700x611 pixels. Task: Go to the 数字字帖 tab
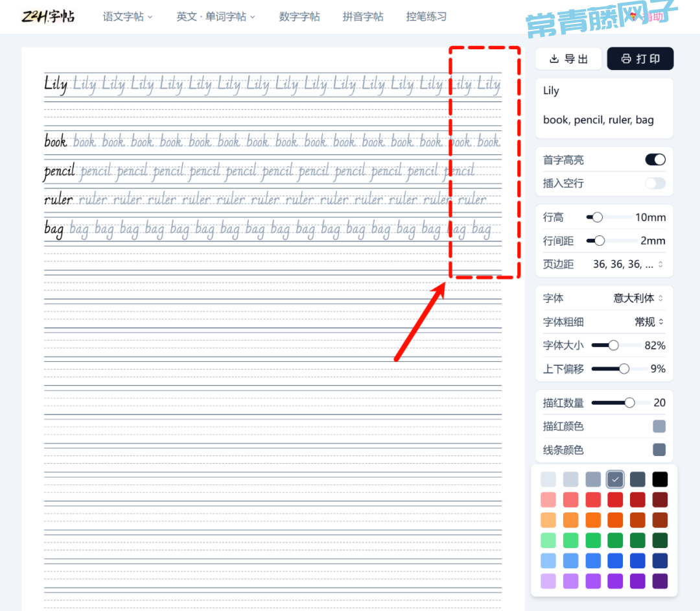pyautogui.click(x=299, y=17)
